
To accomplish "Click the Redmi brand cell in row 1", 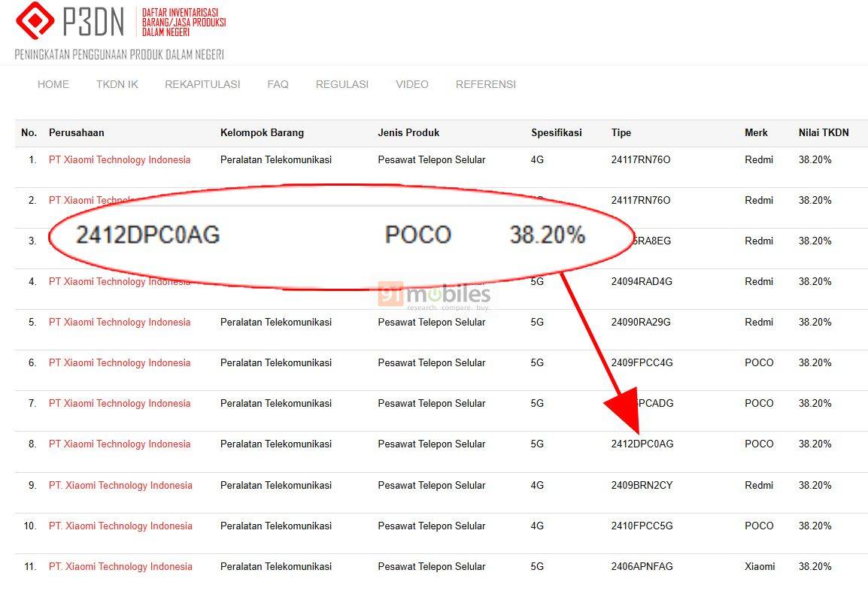I will [x=759, y=159].
